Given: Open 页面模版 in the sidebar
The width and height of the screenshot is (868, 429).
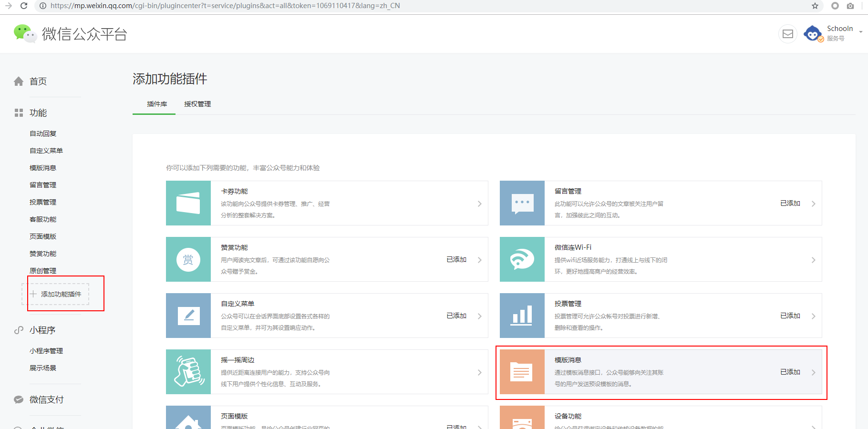Looking at the screenshot, I should pos(43,236).
